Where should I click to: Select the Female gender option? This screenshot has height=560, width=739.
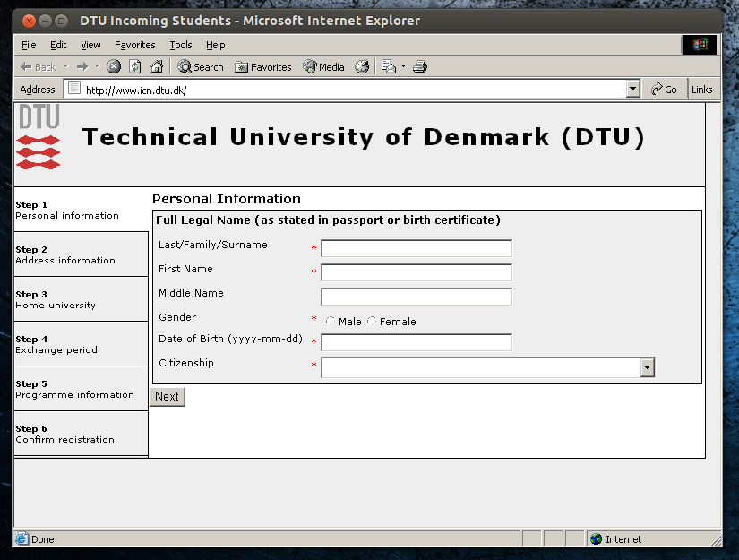click(x=372, y=321)
